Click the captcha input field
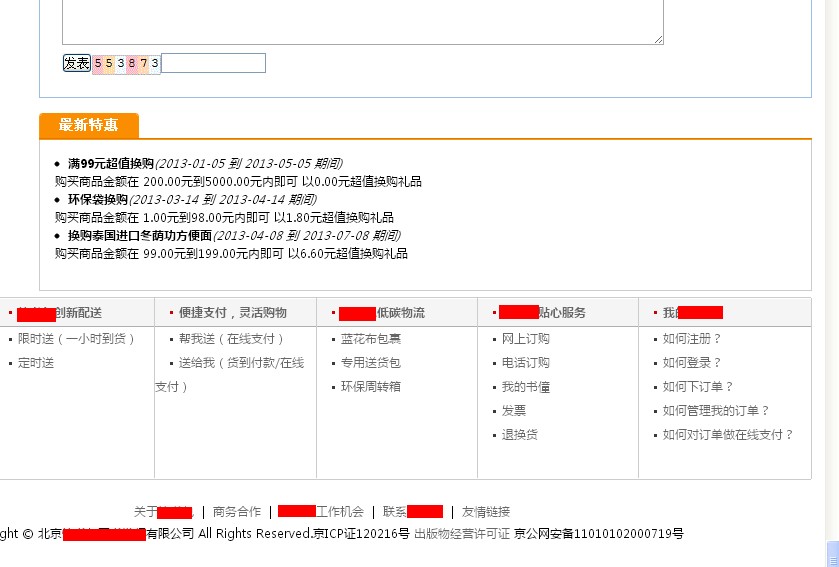This screenshot has height=567, width=839. click(x=213, y=63)
